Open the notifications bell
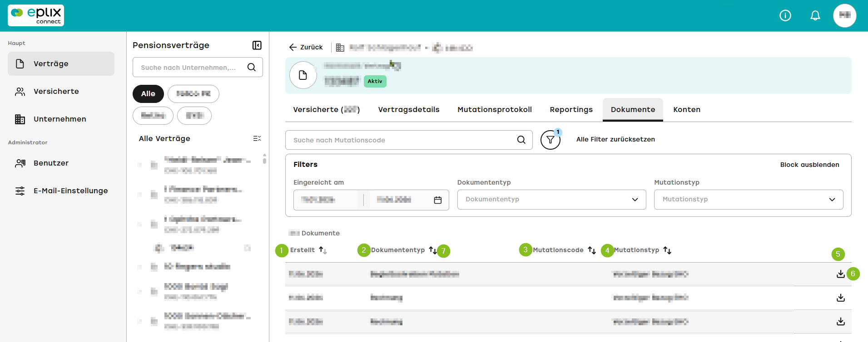 tap(815, 15)
